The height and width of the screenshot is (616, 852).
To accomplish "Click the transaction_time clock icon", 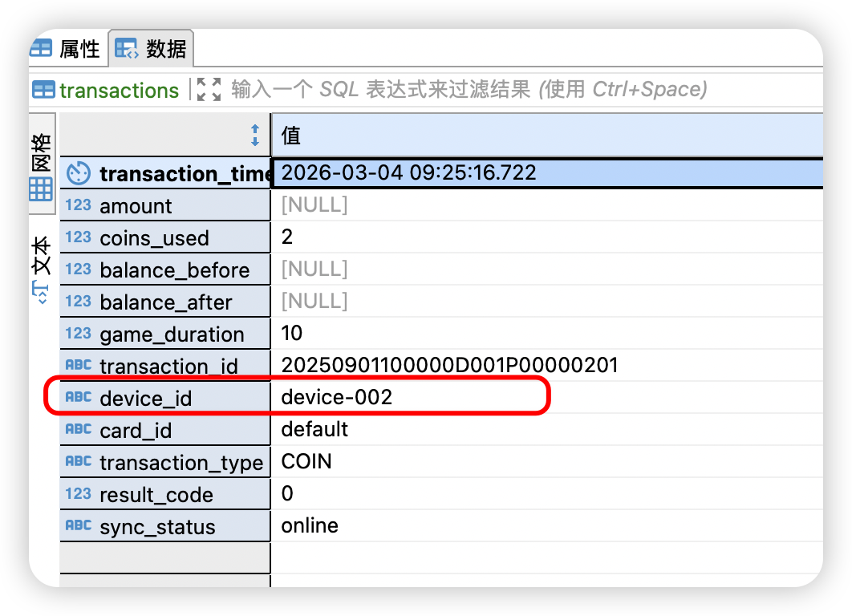I will (78, 173).
